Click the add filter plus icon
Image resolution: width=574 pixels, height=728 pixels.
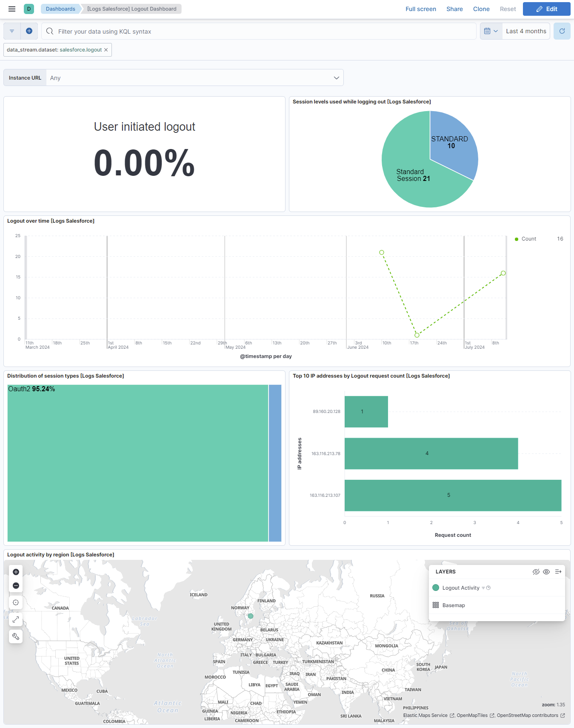pos(29,31)
